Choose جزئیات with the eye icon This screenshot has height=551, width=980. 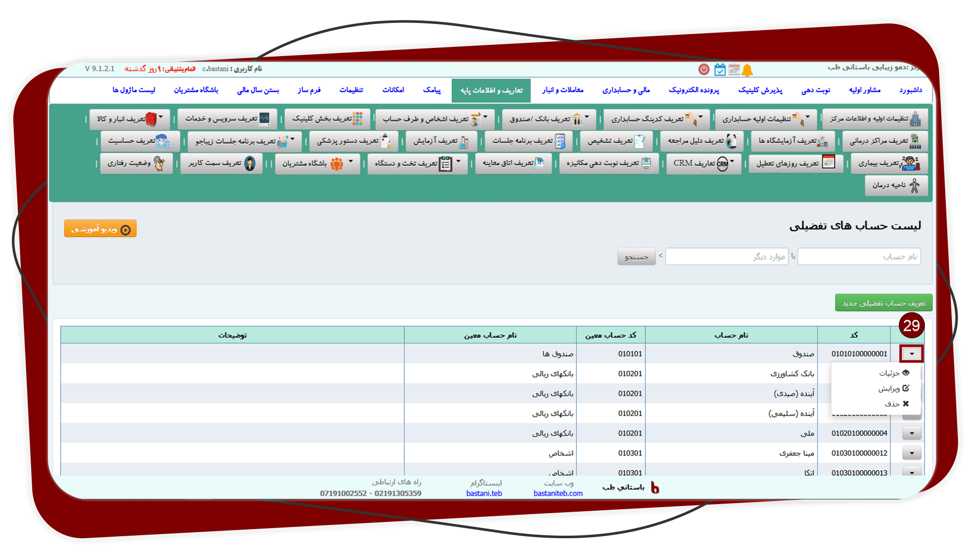[894, 373]
